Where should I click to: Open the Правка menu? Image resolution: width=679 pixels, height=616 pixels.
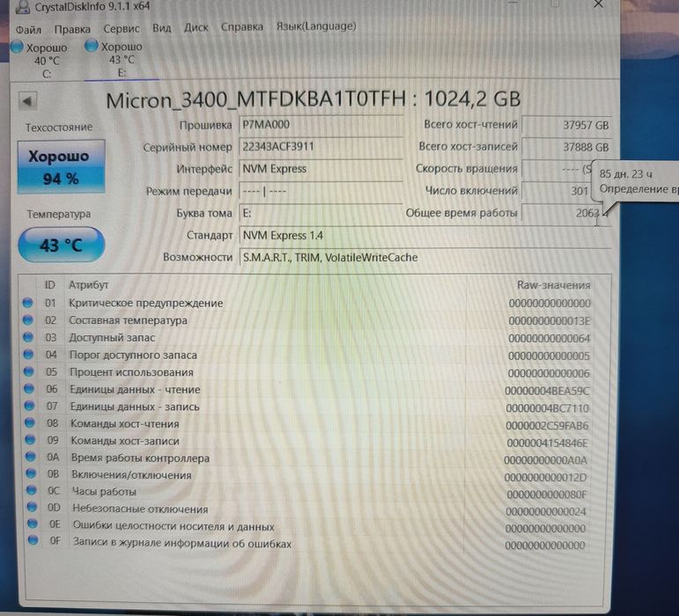pyautogui.click(x=72, y=29)
